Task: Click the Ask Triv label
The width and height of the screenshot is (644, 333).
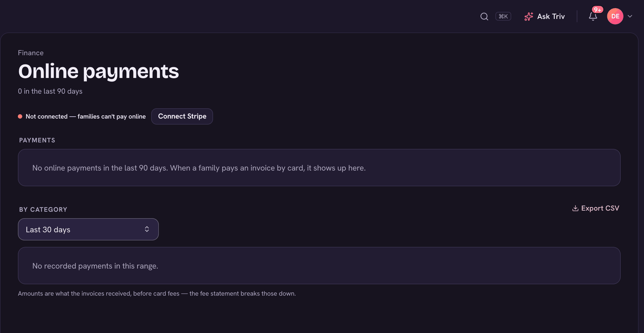Action: [551, 17]
